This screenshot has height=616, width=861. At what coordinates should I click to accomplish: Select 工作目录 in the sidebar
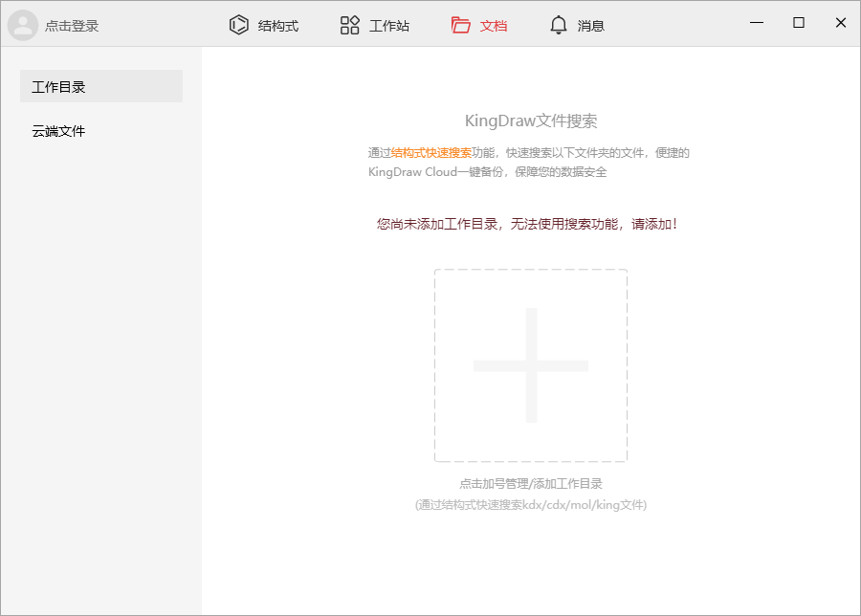click(101, 86)
